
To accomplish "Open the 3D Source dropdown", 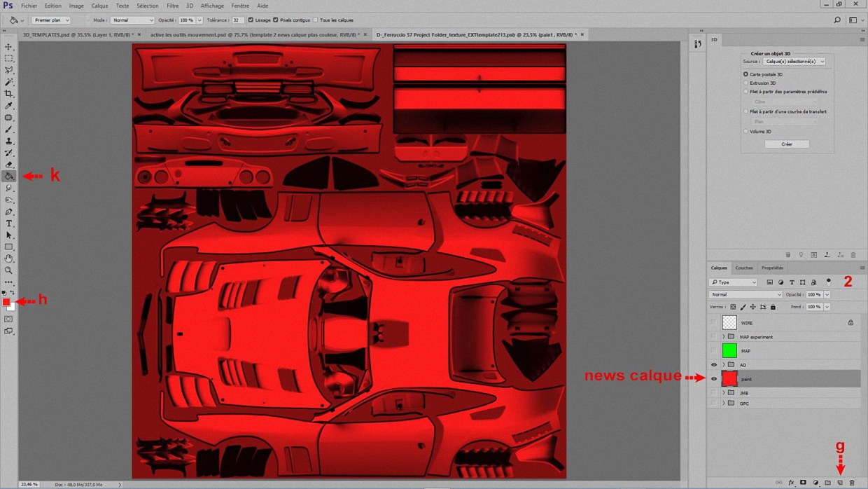I will click(794, 62).
